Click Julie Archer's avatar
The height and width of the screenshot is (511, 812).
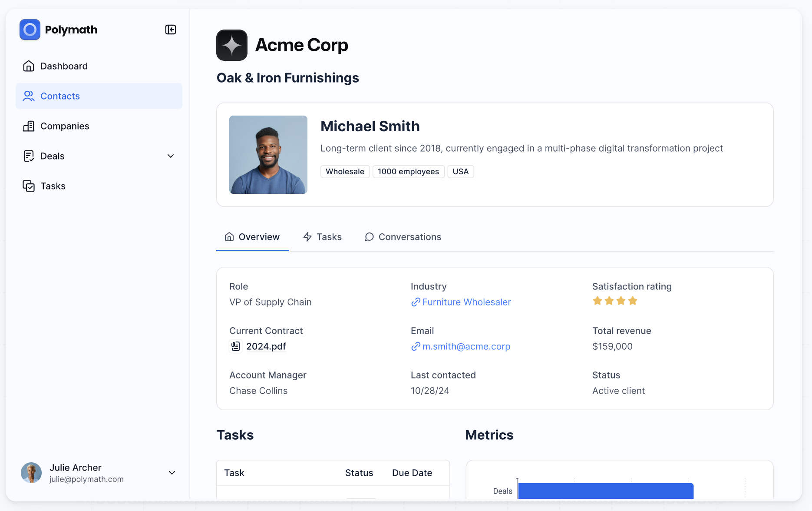[31, 473]
